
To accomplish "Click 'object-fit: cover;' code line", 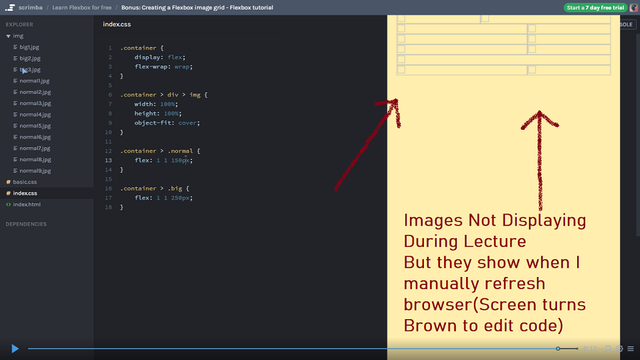I will tap(167, 123).
